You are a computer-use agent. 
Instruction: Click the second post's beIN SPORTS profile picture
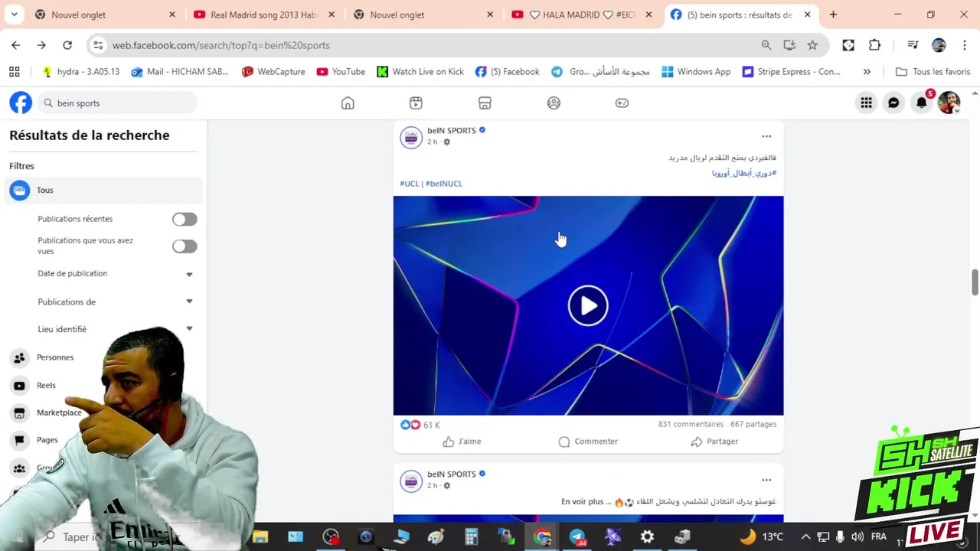pyautogui.click(x=411, y=480)
